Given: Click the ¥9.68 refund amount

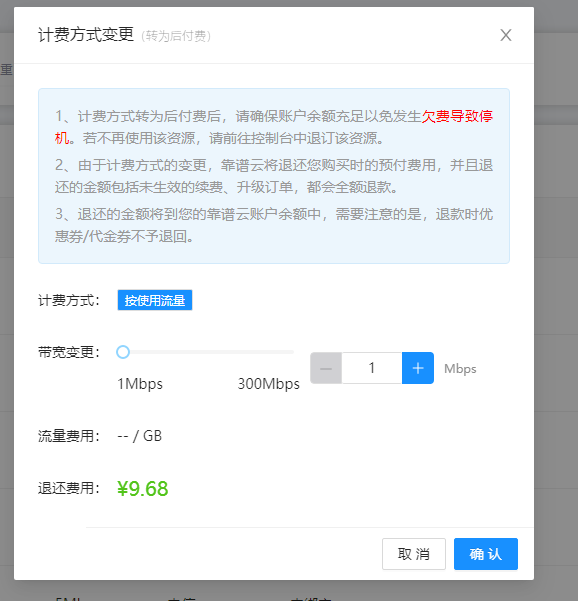Looking at the screenshot, I should (x=143, y=489).
